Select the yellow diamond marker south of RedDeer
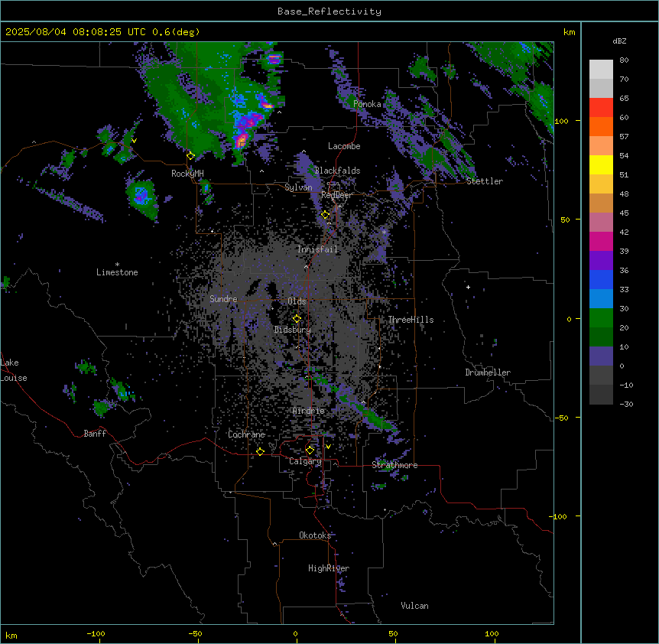The width and height of the screenshot is (659, 644). tap(326, 215)
